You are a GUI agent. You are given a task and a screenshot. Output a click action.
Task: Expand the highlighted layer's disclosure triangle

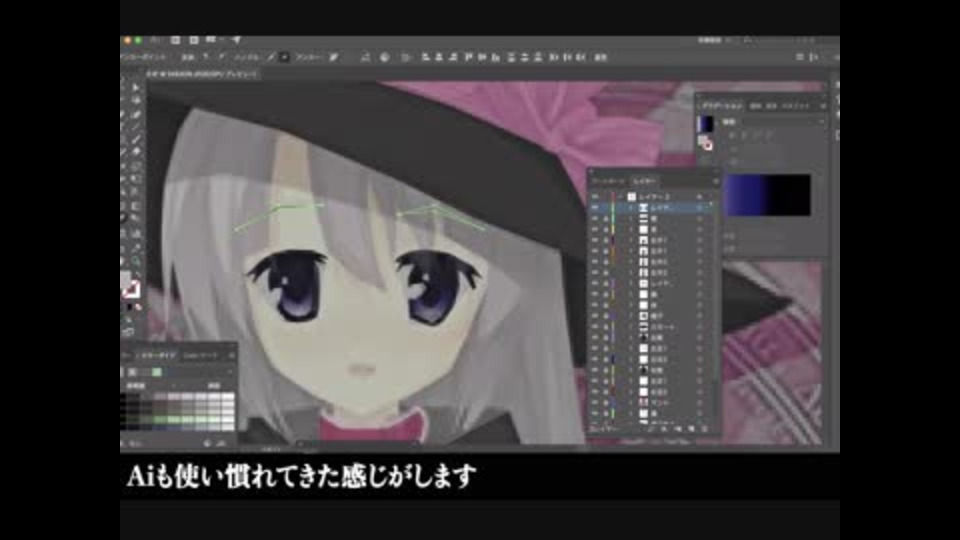[x=632, y=208]
